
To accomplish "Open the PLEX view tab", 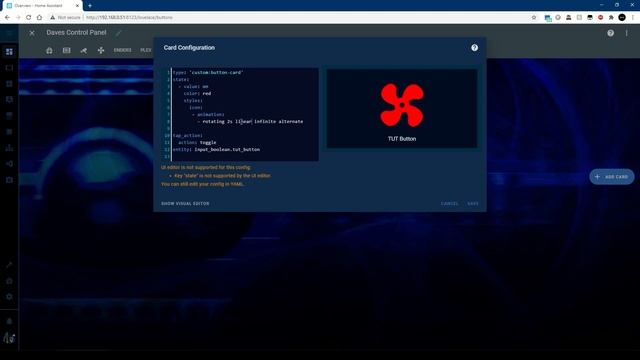I will [x=146, y=50].
